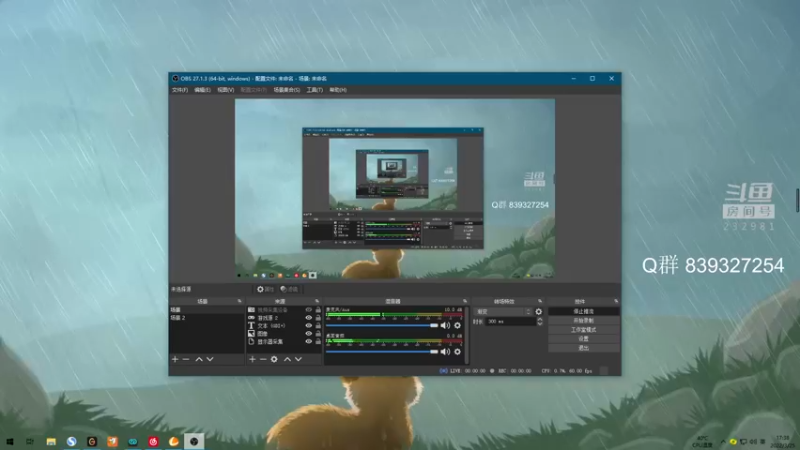Toggle visibility of text (GDI+) source

[x=309, y=326]
